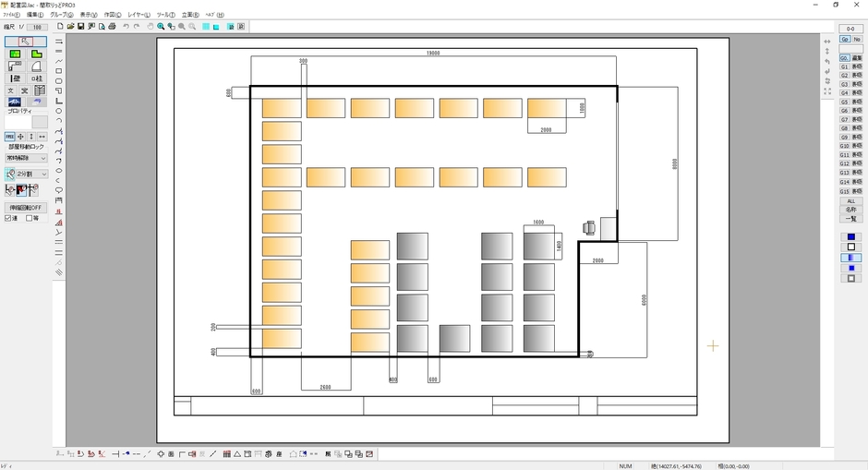Click the wall (壁) tool button
868x470 pixels.
pos(15,78)
